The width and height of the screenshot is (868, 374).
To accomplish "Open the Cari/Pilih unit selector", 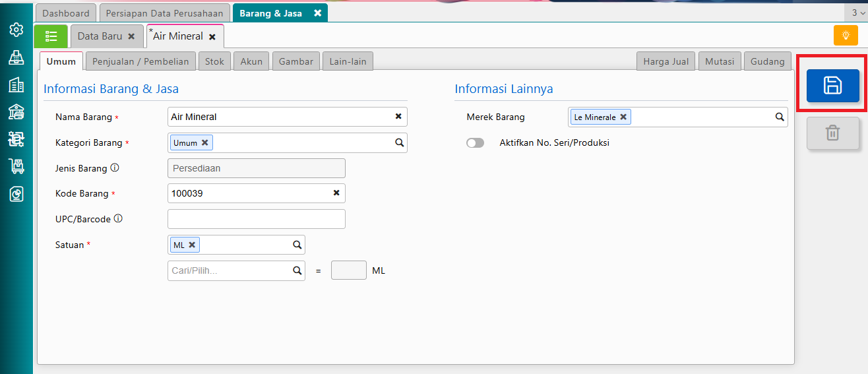I will tap(236, 270).
